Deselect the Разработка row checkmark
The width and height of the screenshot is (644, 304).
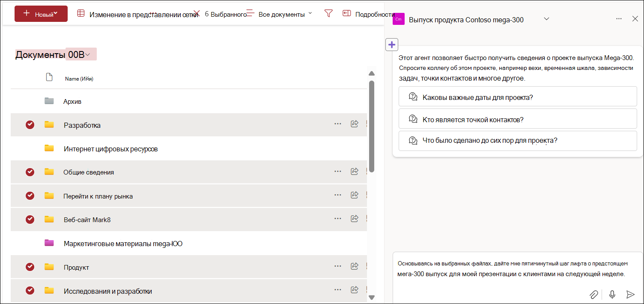click(x=30, y=125)
